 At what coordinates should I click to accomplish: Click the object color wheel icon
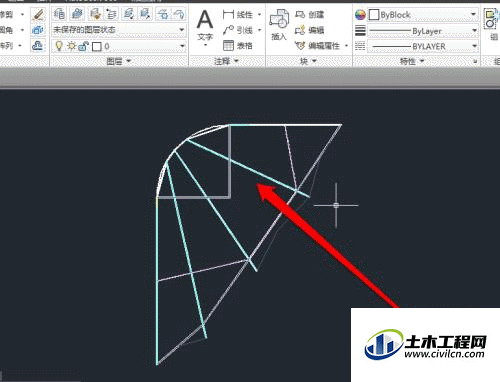tap(360, 14)
